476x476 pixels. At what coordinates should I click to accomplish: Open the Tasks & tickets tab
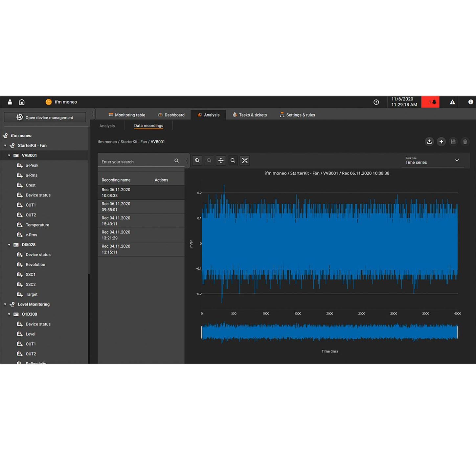click(x=249, y=115)
